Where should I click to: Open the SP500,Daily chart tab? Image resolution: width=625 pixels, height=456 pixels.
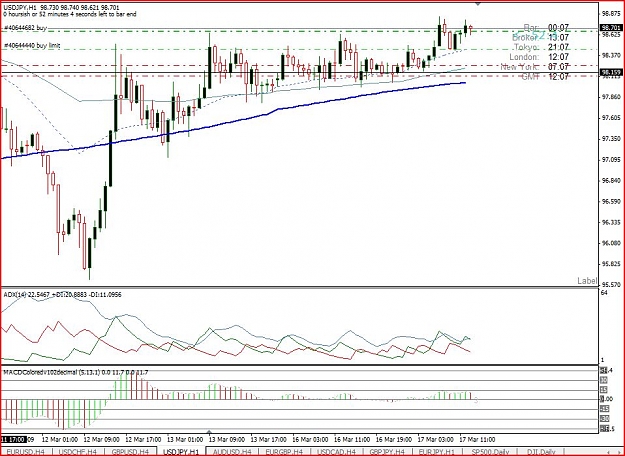[490, 452]
